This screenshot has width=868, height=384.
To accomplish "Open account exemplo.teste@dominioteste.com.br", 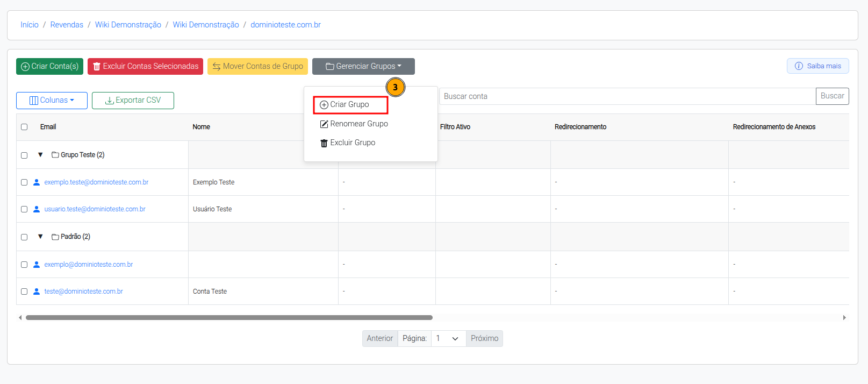I will coord(96,182).
